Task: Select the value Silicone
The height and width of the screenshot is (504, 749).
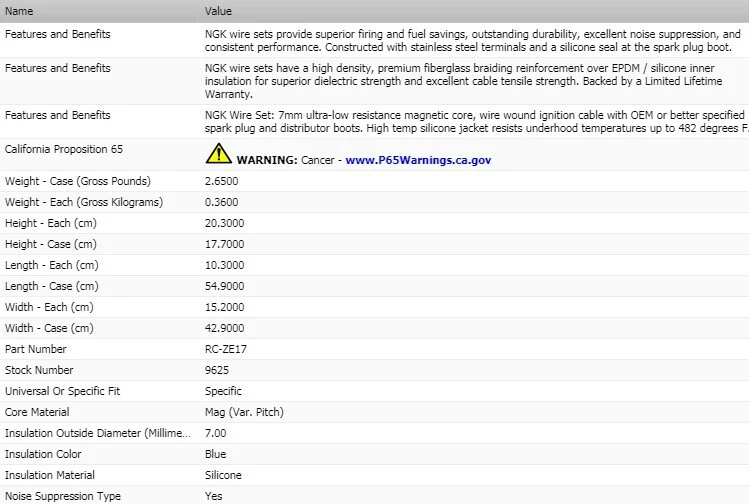Action: [223, 475]
